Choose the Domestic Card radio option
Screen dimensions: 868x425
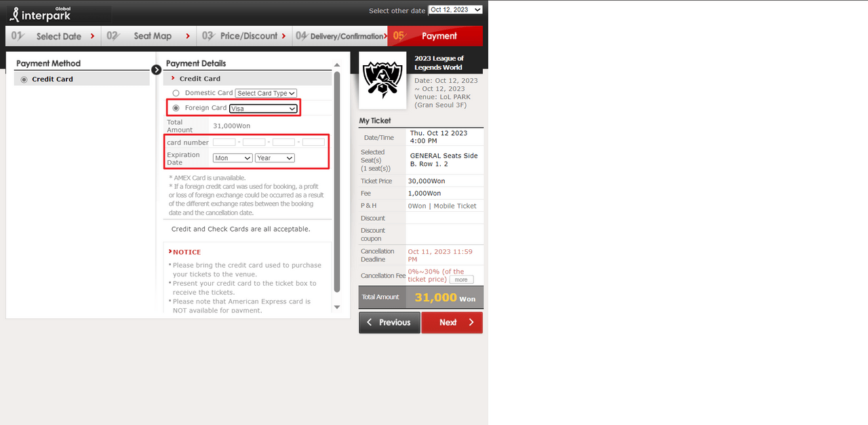pyautogui.click(x=176, y=93)
